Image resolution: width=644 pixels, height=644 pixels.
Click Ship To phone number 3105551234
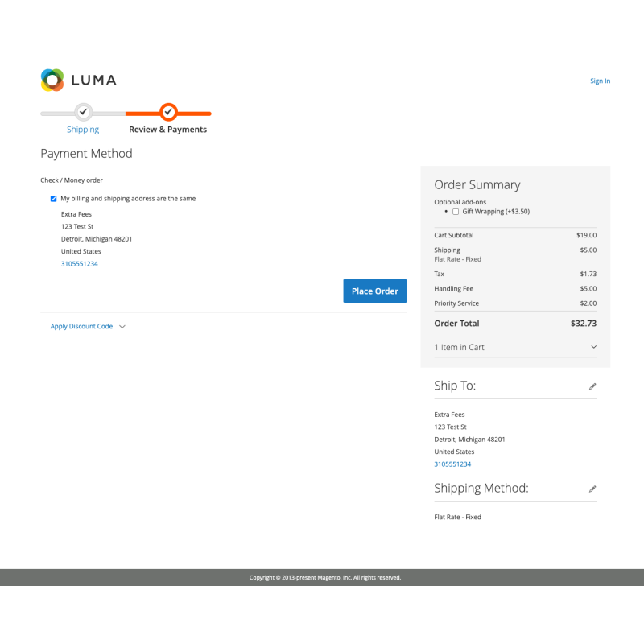tap(452, 464)
